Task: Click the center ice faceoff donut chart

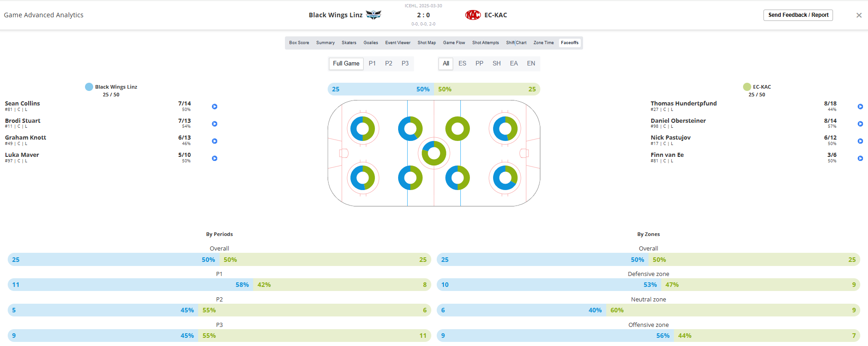Action: tap(434, 153)
